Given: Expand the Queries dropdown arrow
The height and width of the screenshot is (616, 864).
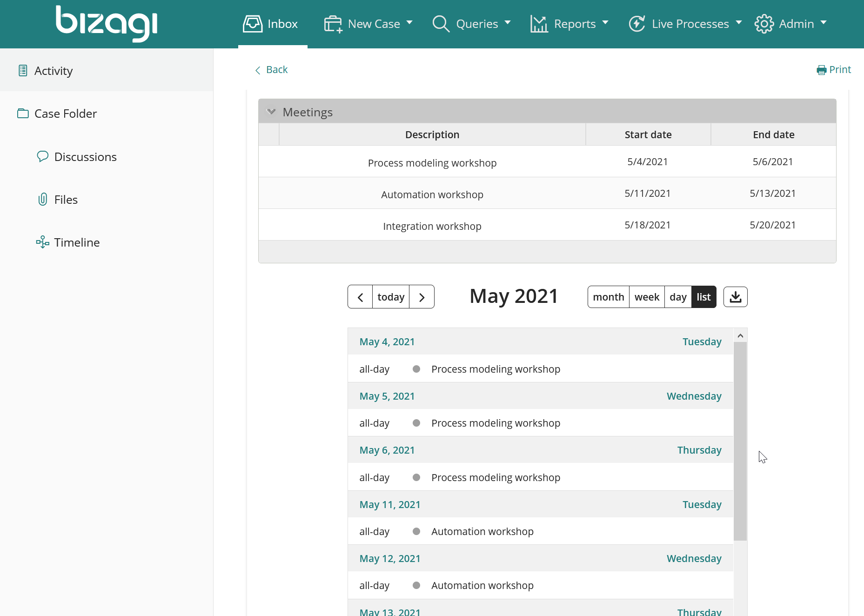Looking at the screenshot, I should pyautogui.click(x=508, y=22).
